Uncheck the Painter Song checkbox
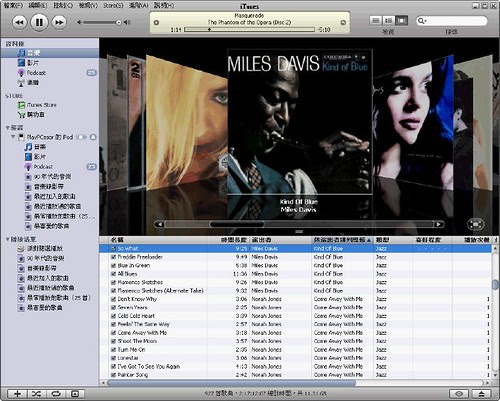Screen dimensions: 500x401 pyautogui.click(x=113, y=375)
